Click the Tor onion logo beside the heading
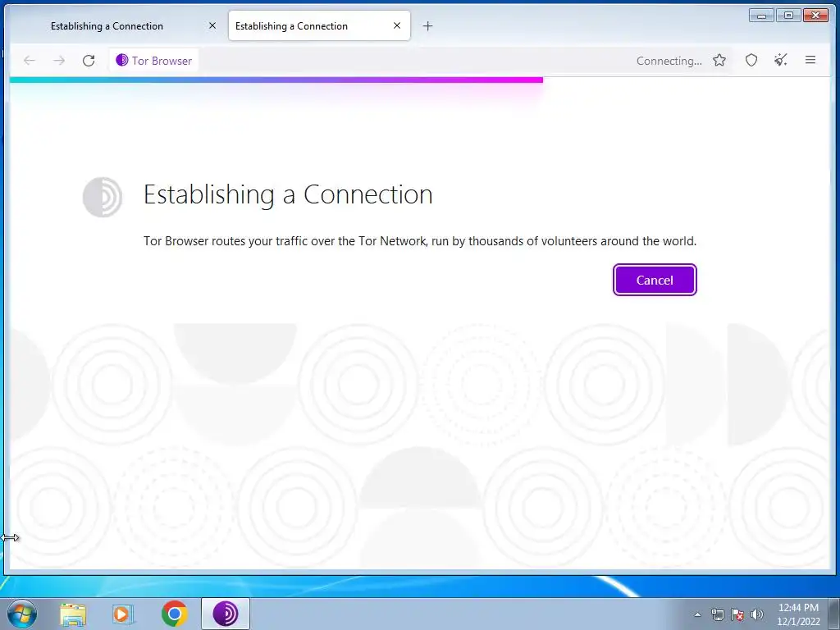Viewport: 840px width, 630px height. 103,197
